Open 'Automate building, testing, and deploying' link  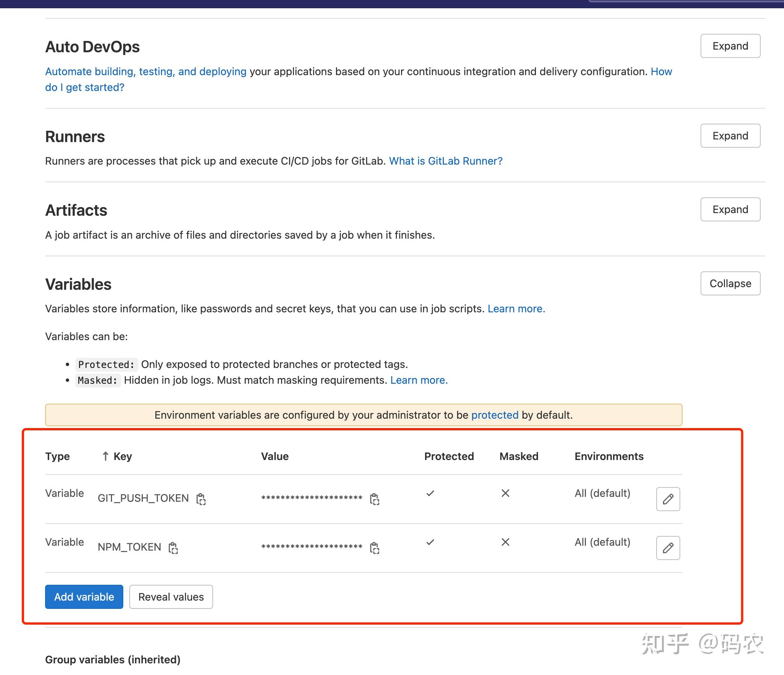pyautogui.click(x=146, y=71)
